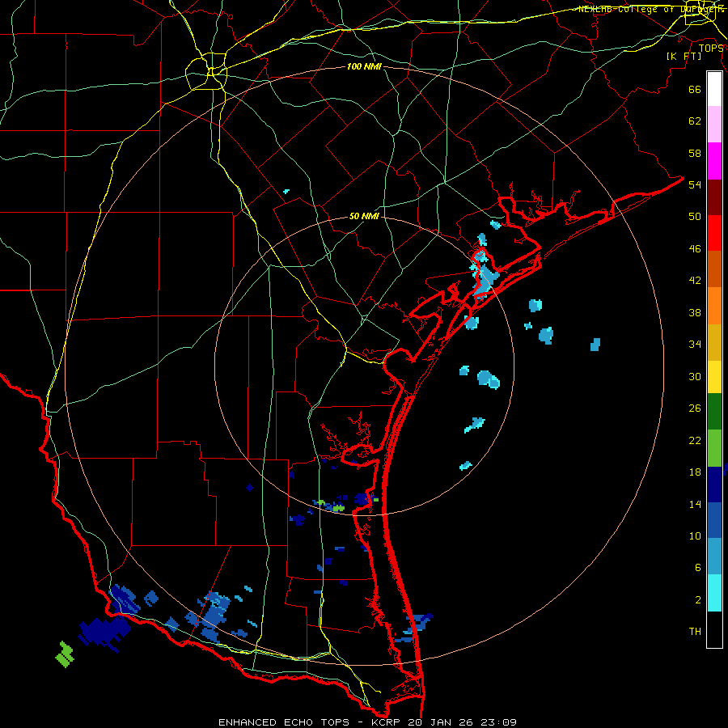Viewport: 728px width, 728px height.
Task: Click the legend value '58'
Action: coord(695,154)
